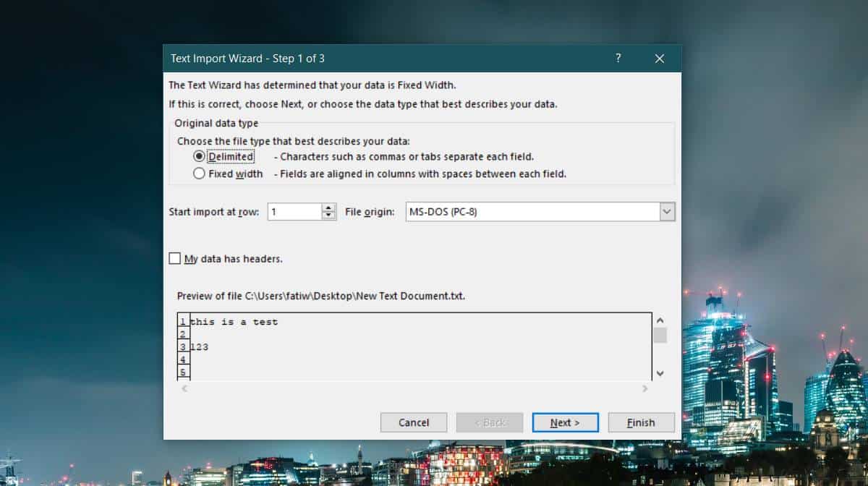Click row number 4 in preview

pyautogui.click(x=183, y=359)
